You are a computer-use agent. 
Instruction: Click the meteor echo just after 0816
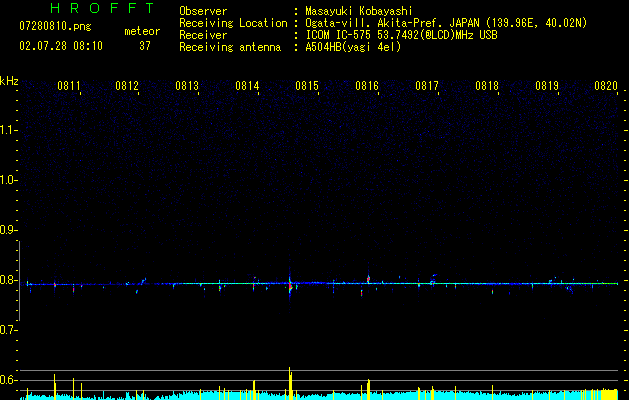[x=368, y=278]
